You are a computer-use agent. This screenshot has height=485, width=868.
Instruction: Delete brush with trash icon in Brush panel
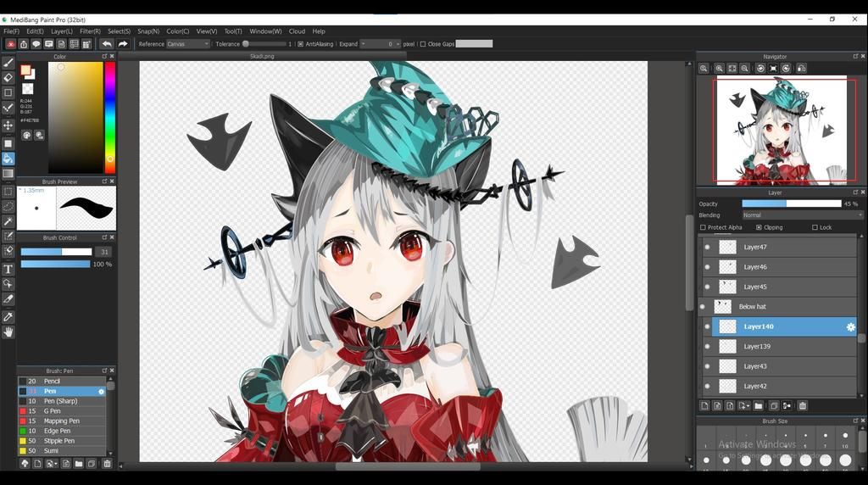click(x=108, y=464)
